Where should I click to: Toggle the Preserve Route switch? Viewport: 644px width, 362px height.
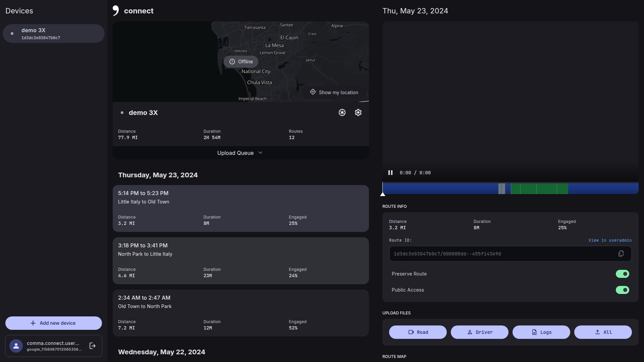click(622, 274)
